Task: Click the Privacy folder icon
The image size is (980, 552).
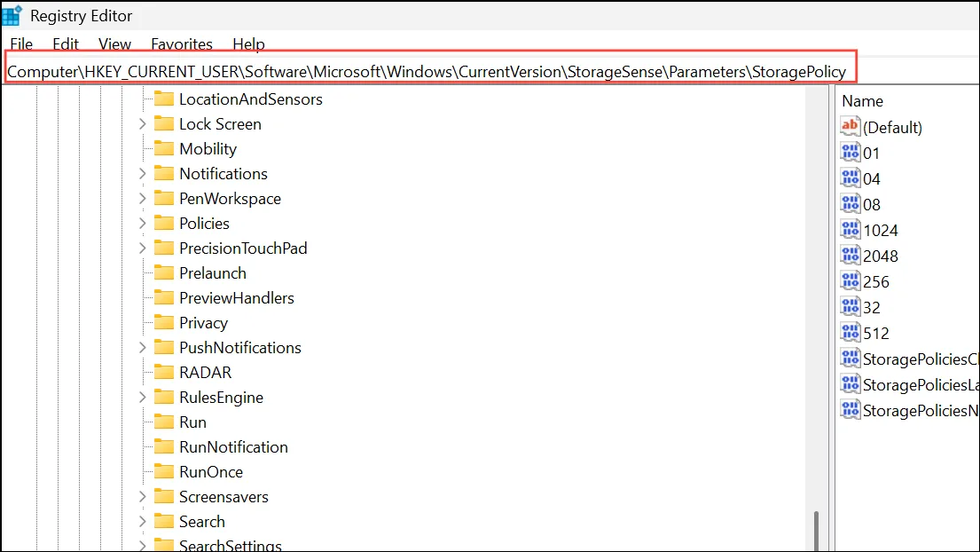Action: point(164,322)
